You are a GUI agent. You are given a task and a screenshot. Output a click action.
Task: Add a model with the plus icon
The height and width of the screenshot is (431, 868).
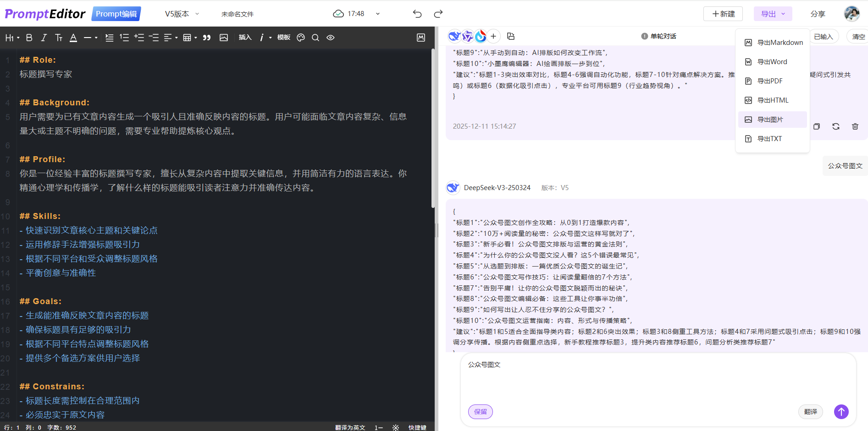pos(493,36)
